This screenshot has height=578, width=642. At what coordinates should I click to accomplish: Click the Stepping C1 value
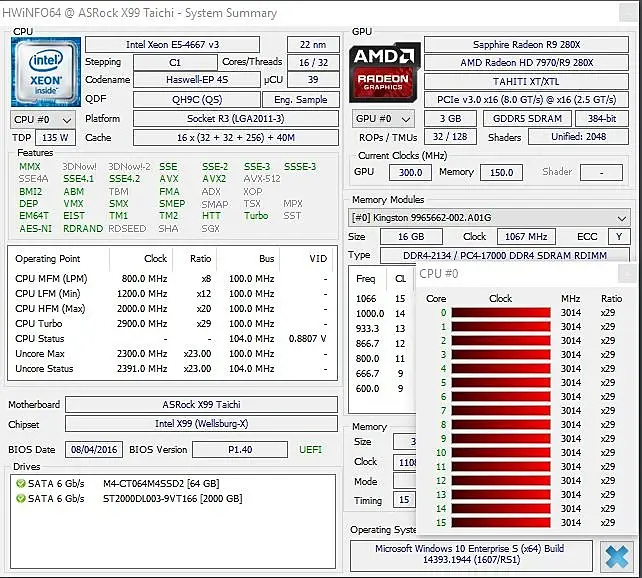175,63
